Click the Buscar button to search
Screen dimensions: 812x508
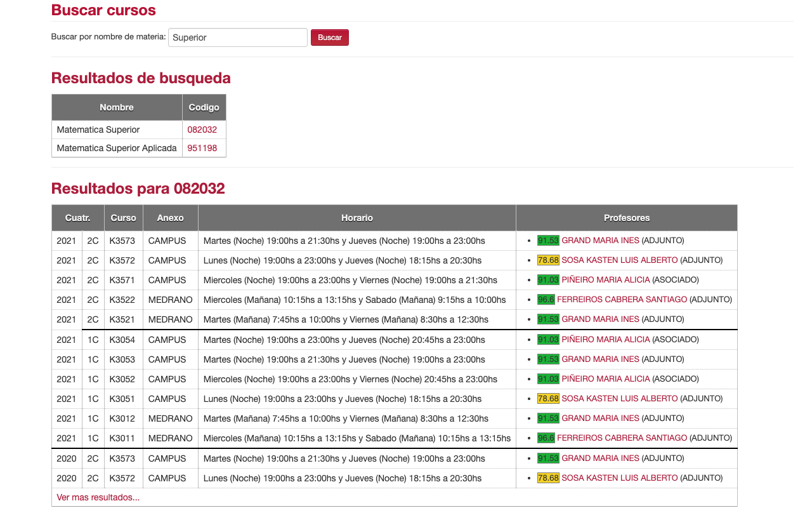point(329,37)
